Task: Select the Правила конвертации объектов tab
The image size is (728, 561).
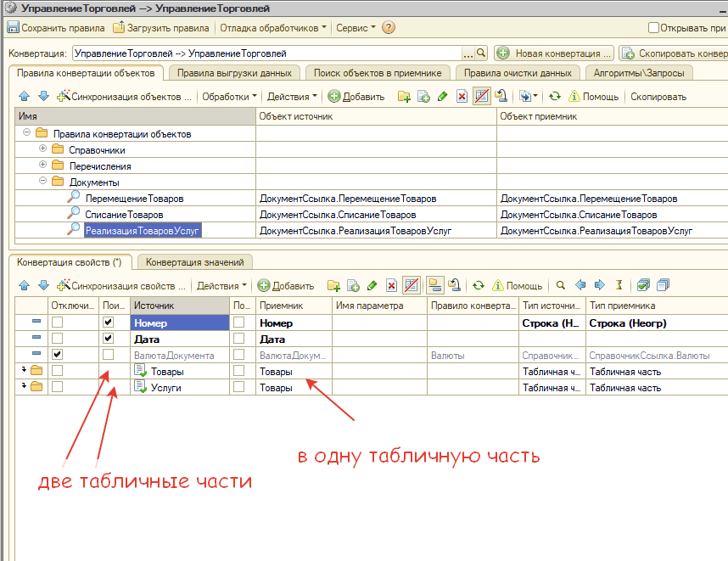Action: [86, 73]
